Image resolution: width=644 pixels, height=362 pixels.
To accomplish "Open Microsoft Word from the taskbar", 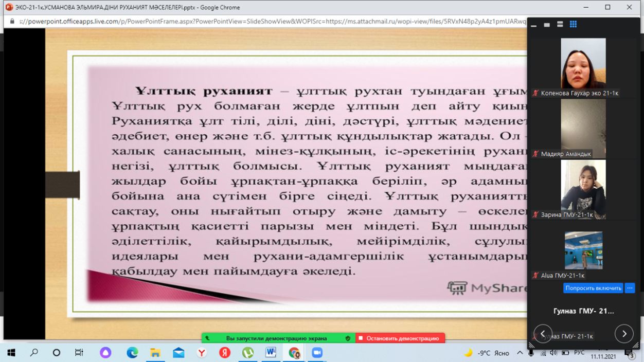I will click(271, 353).
